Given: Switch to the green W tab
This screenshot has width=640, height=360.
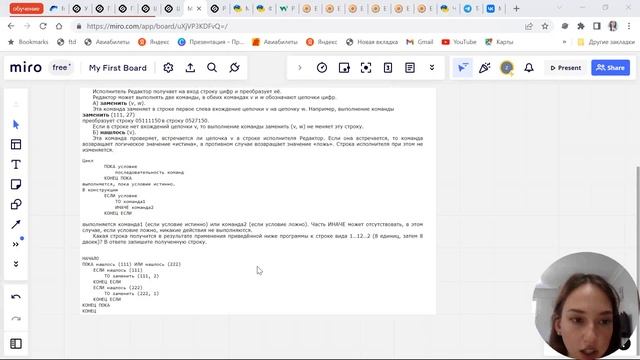Looking at the screenshot, I should point(287,8).
